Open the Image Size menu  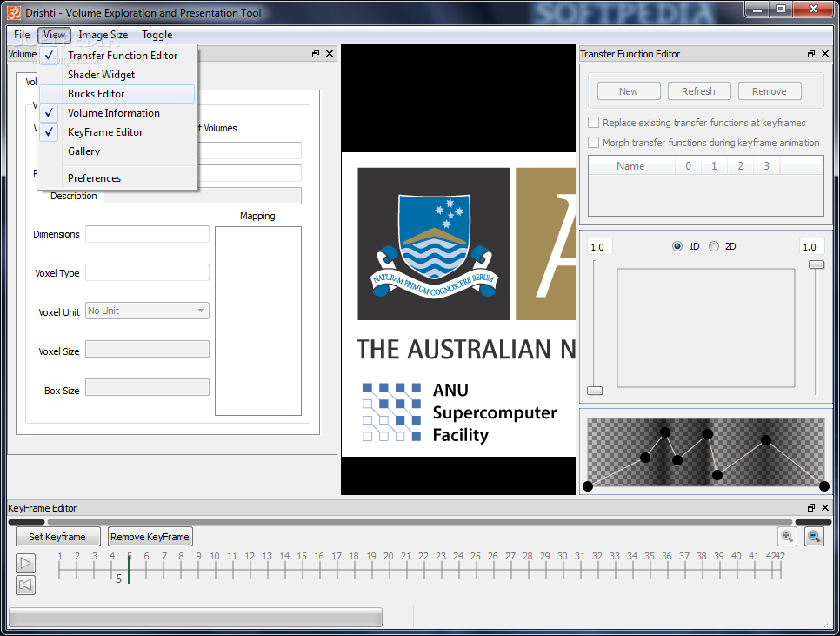point(103,35)
